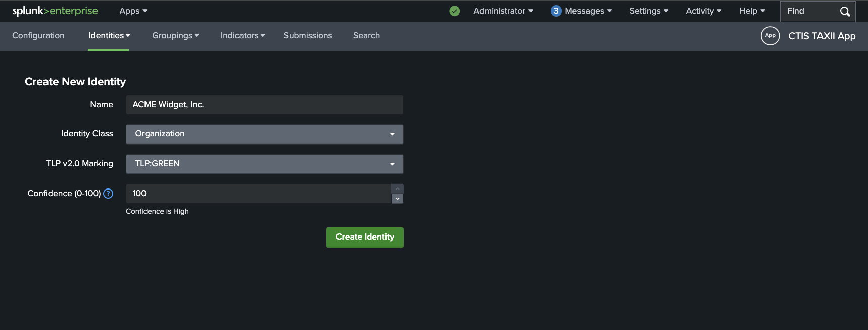Decrease confidence with the down stepper arrow
This screenshot has width=868, height=330.
coord(398,199)
